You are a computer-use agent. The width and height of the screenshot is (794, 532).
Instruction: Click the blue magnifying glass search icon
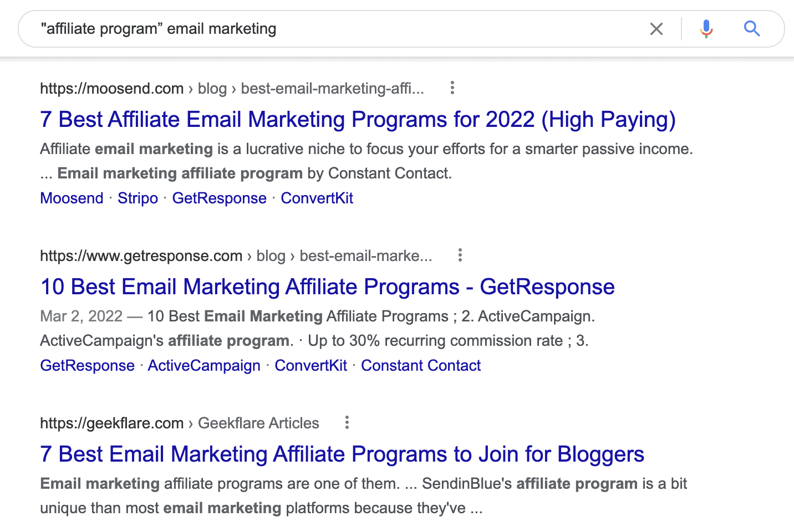(751, 29)
